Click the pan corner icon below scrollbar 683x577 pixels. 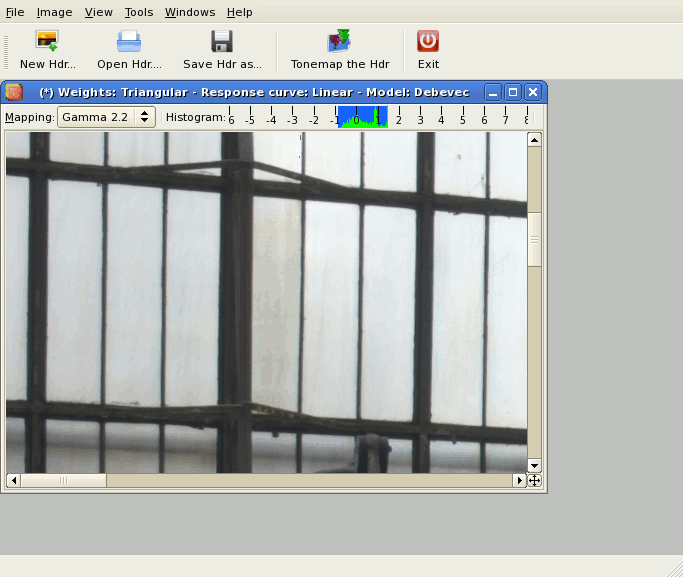tap(535, 481)
